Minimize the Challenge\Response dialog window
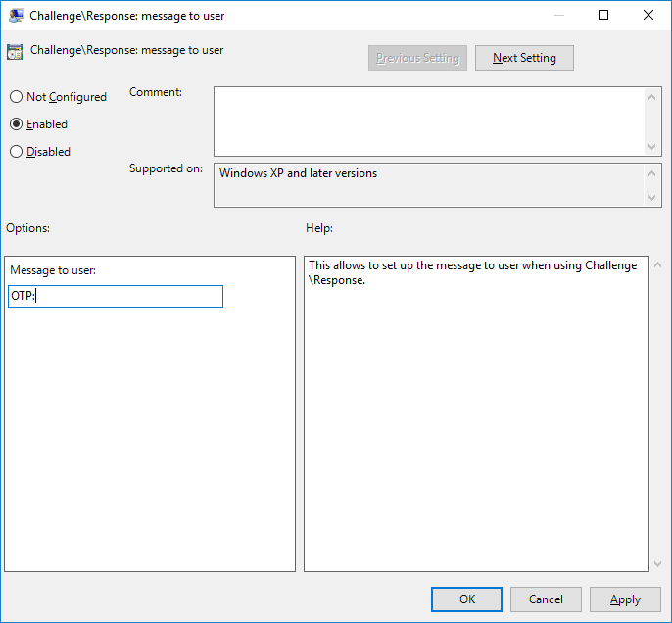This screenshot has height=623, width=672. pyautogui.click(x=558, y=16)
